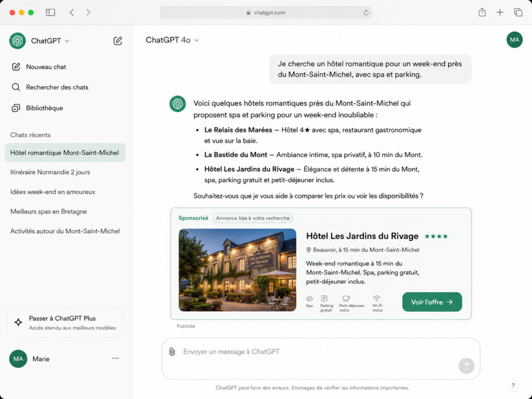Click the sparkle icon beside ChatGPT Plus
Viewport: 532px width, 399px height.
(x=18, y=322)
